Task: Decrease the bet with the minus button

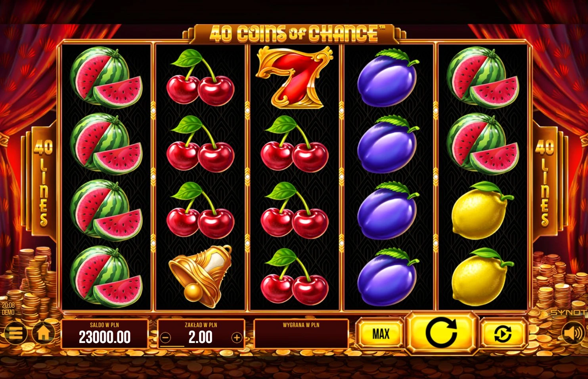Action: (166, 338)
